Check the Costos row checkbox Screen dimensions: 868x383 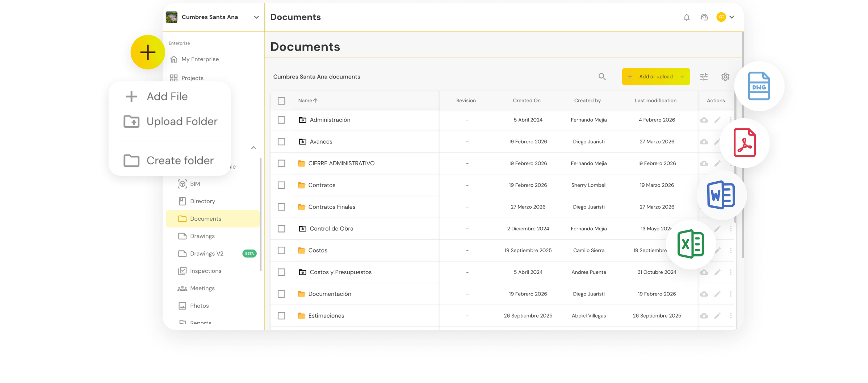281,250
